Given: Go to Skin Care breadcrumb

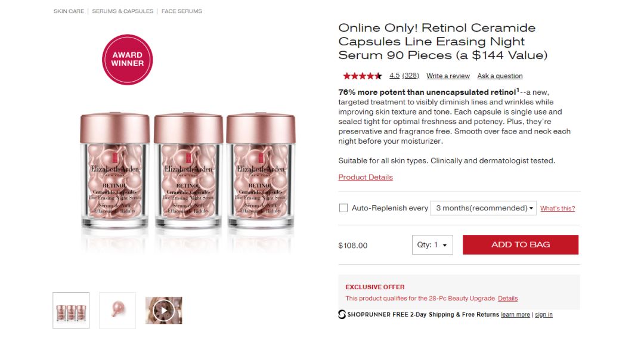Looking at the screenshot, I should click(x=69, y=11).
